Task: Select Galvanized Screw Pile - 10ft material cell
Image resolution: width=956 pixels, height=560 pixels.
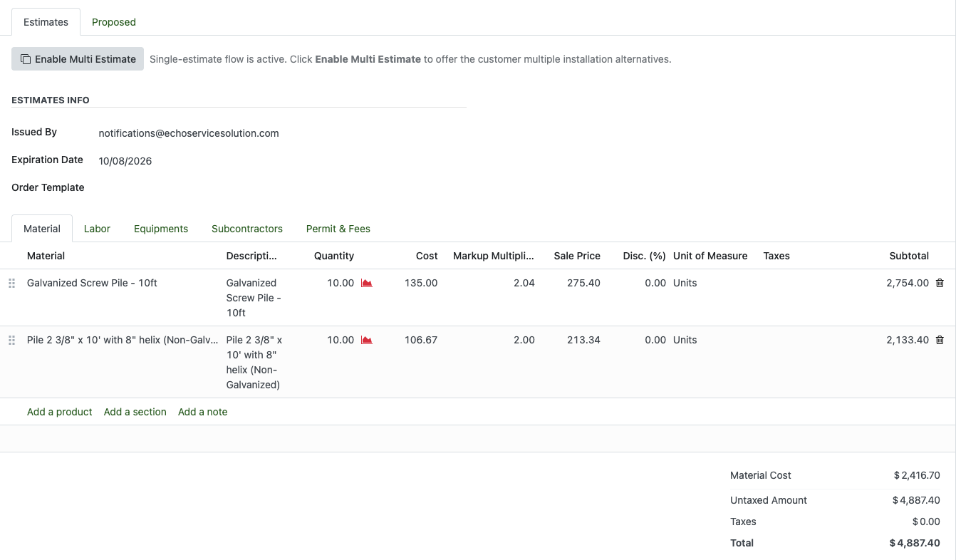Action: (x=92, y=283)
